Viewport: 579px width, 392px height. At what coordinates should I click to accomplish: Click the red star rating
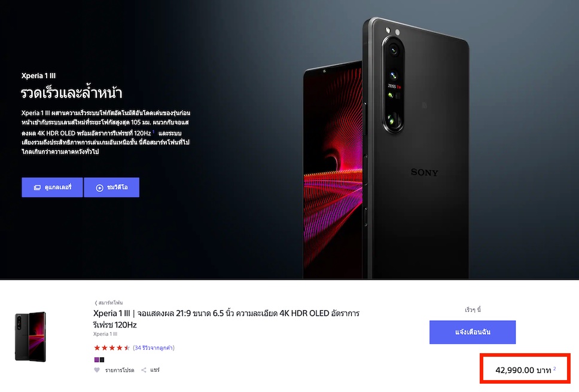click(x=112, y=348)
